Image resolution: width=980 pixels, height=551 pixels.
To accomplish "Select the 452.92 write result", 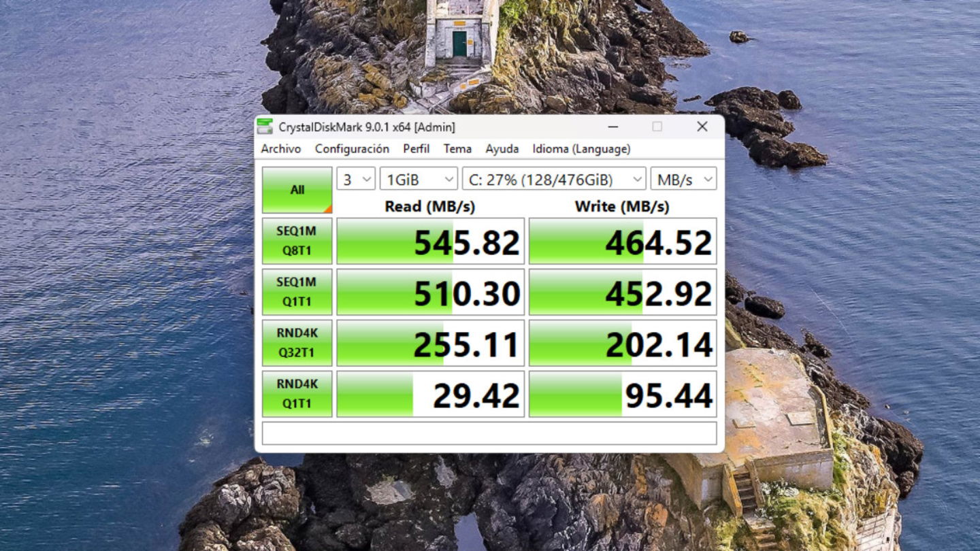I will 623,292.
